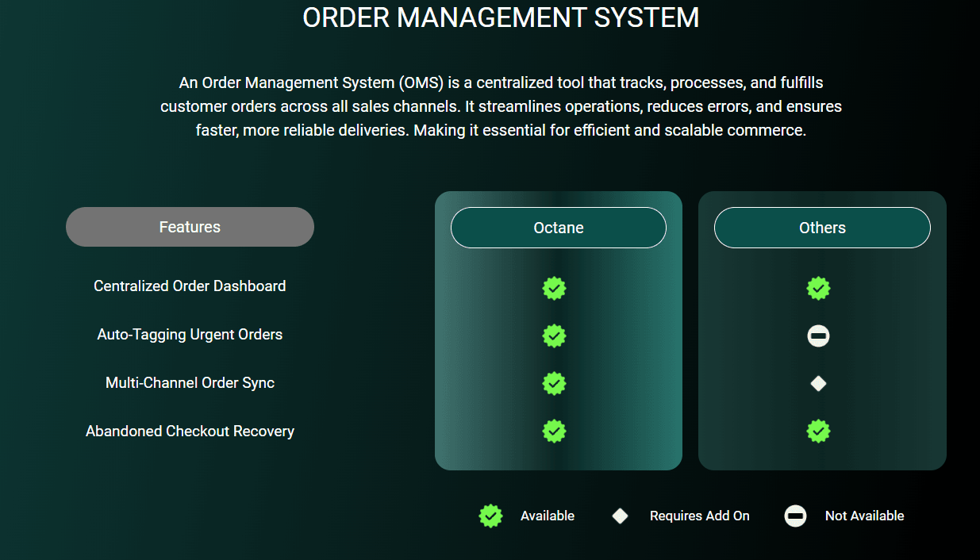The height and width of the screenshot is (560, 980).
Task: Click Octane's Auto-Tagging Urgent Orders checkmark
Action: pyautogui.click(x=554, y=336)
